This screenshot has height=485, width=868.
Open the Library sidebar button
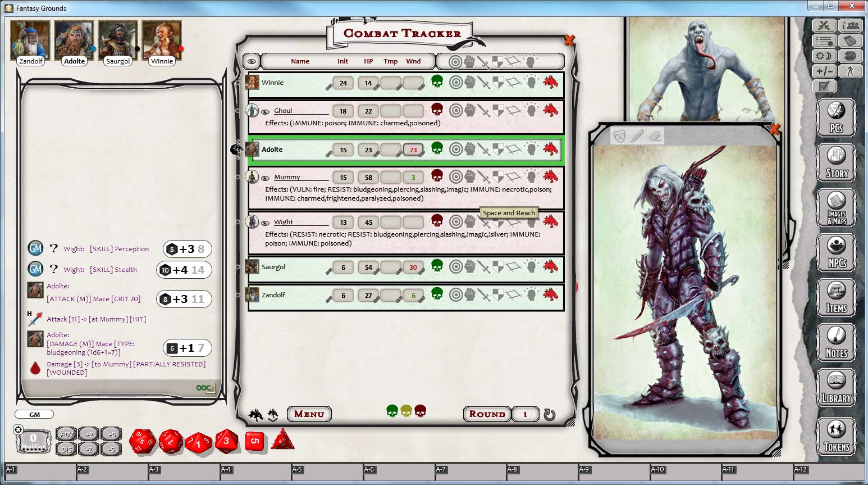point(836,388)
